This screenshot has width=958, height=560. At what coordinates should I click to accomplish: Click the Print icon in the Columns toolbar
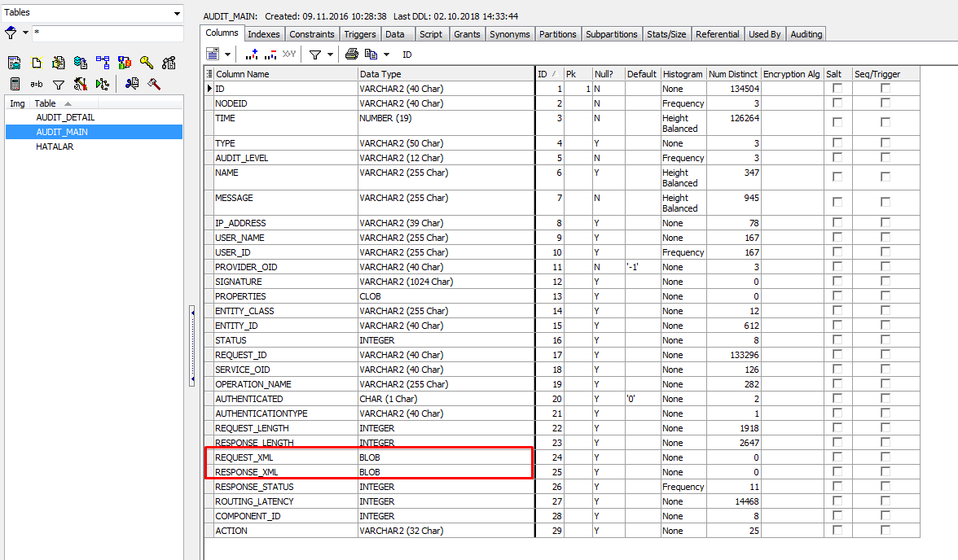tap(352, 54)
